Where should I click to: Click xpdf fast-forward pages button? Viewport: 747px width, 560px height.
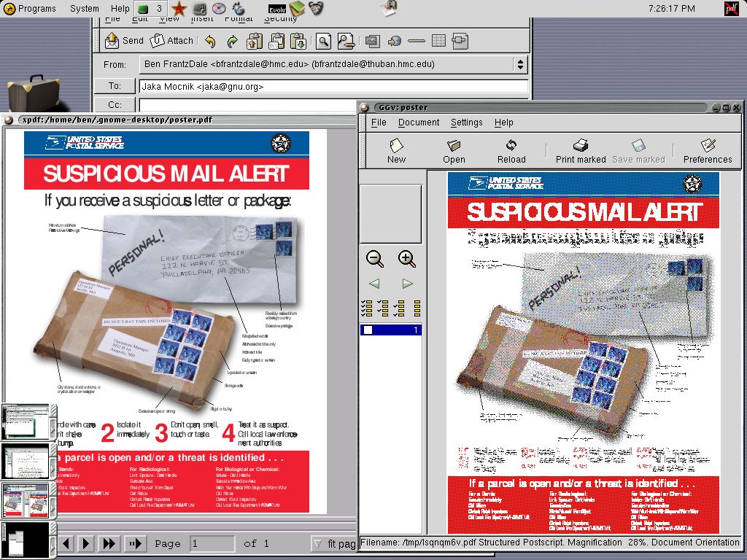tap(109, 543)
